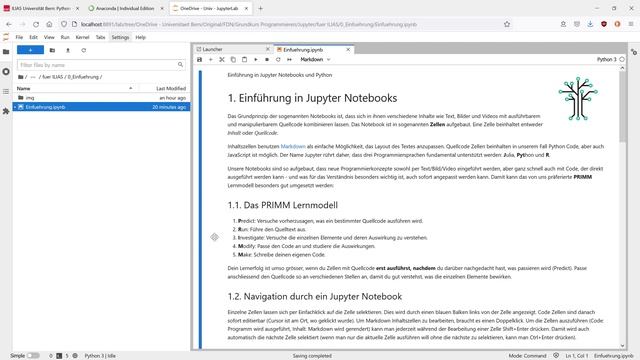This screenshot has width=640, height=360.
Task: Click 'Saving completed' status message
Action: (312, 356)
